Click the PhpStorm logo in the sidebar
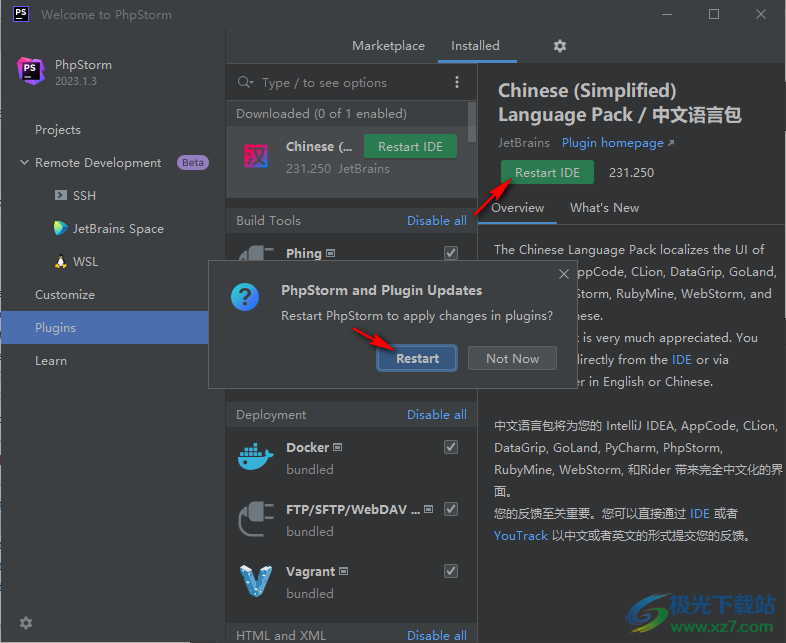 (31, 71)
